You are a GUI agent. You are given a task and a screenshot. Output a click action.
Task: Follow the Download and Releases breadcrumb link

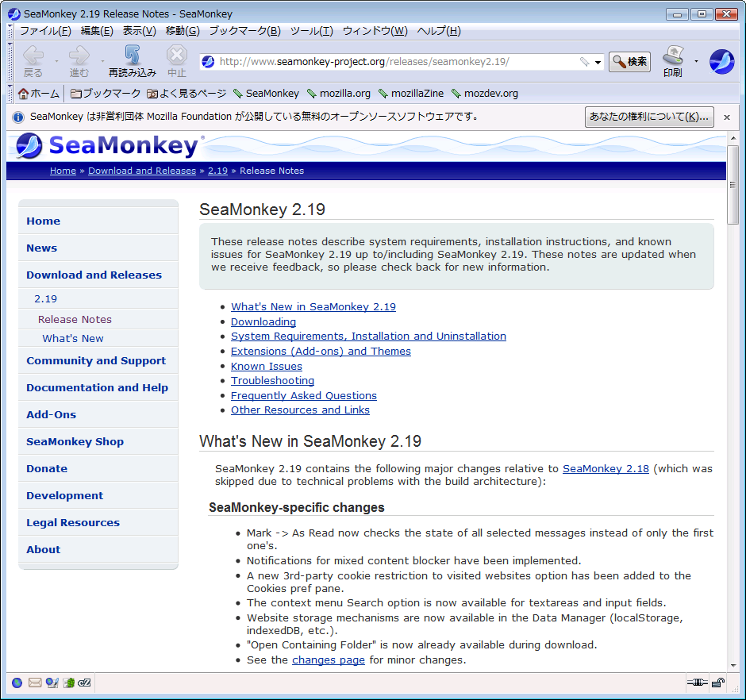point(142,171)
